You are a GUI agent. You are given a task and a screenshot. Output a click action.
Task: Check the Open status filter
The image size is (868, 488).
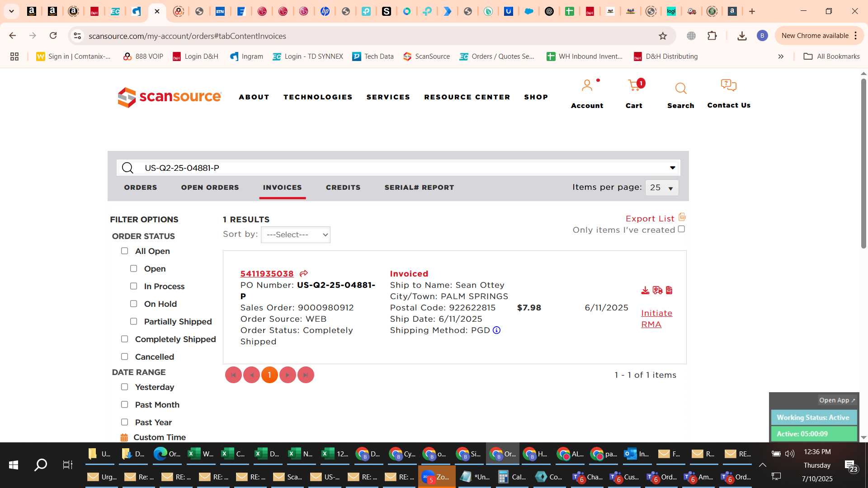(133, 268)
